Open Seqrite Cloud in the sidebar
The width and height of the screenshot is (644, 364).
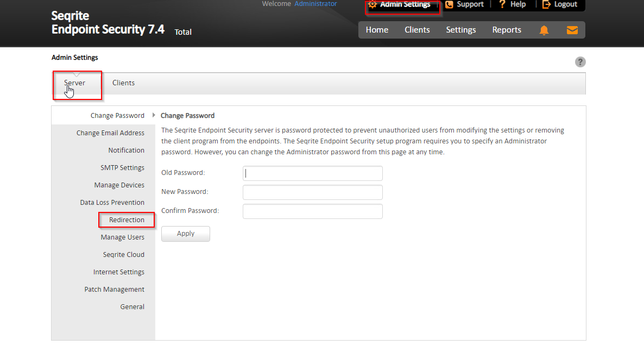(x=124, y=255)
